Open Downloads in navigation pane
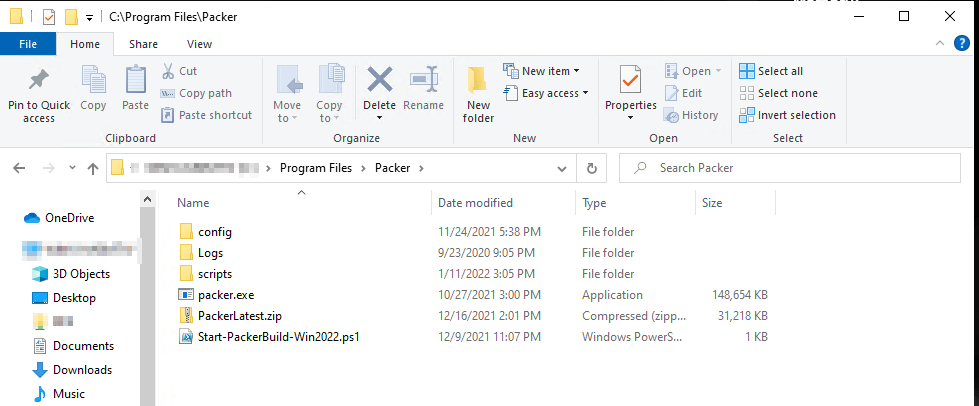 (x=82, y=370)
